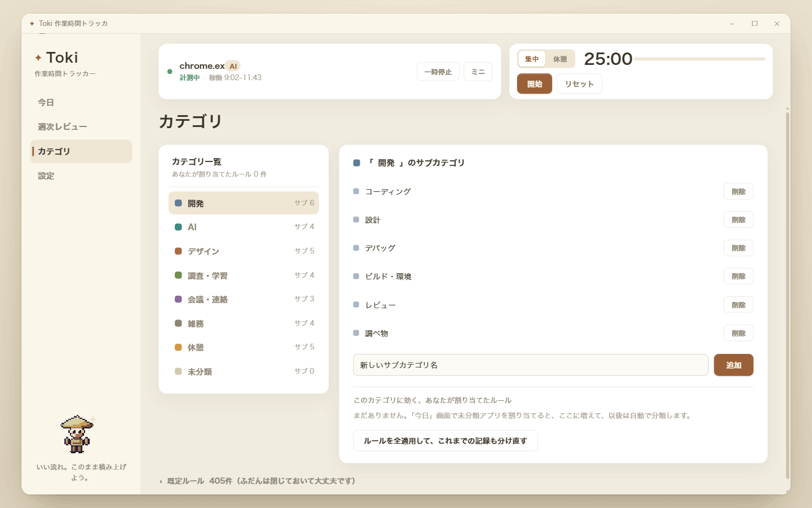The height and width of the screenshot is (508, 812).
Task: Select the 集中 timer mode
Action: (x=532, y=59)
